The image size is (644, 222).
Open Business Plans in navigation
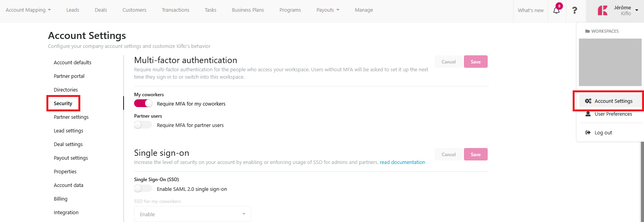click(x=248, y=10)
